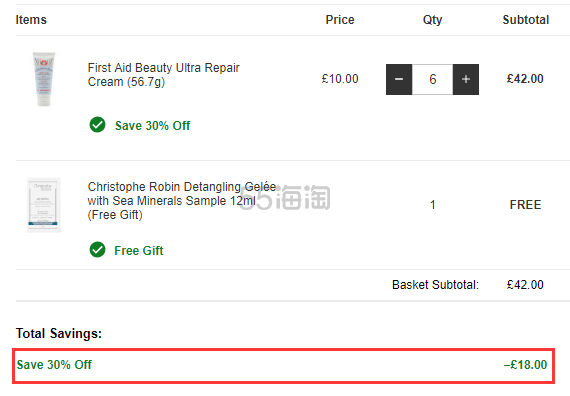Click the Free Gift offer label
The image size is (570, 396).
(139, 251)
